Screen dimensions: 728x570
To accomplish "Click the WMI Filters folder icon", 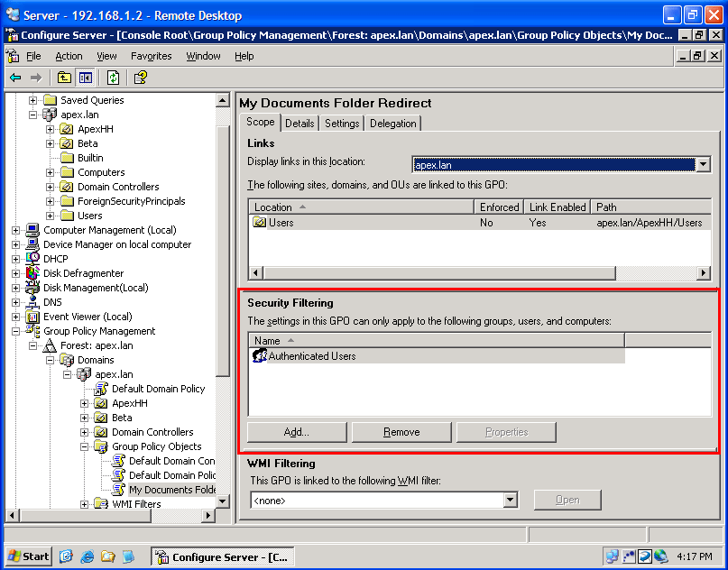I will coord(101,503).
